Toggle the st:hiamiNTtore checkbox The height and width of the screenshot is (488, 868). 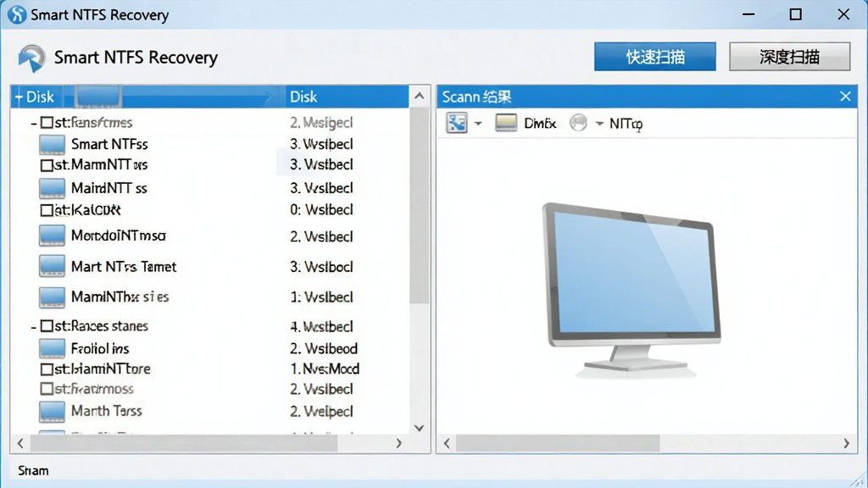coord(47,369)
